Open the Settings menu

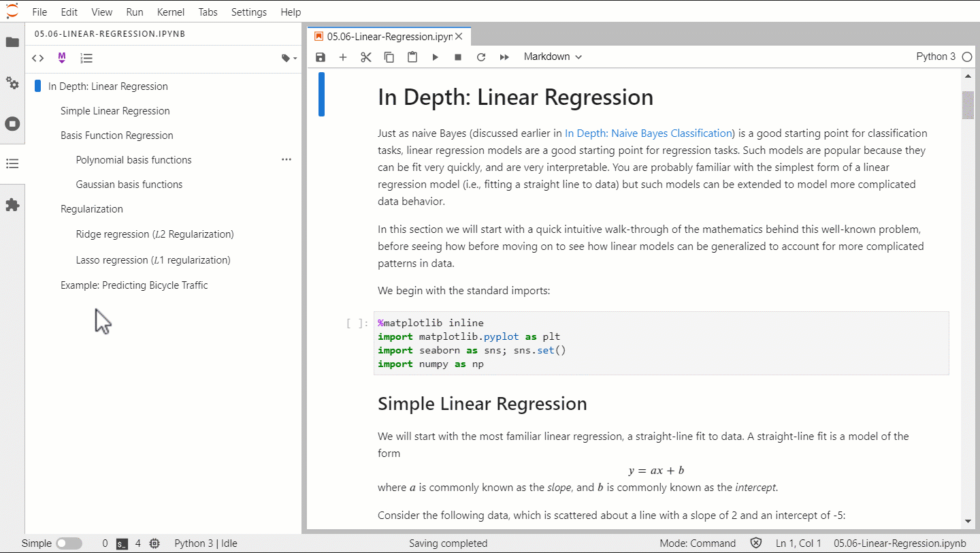click(x=249, y=12)
